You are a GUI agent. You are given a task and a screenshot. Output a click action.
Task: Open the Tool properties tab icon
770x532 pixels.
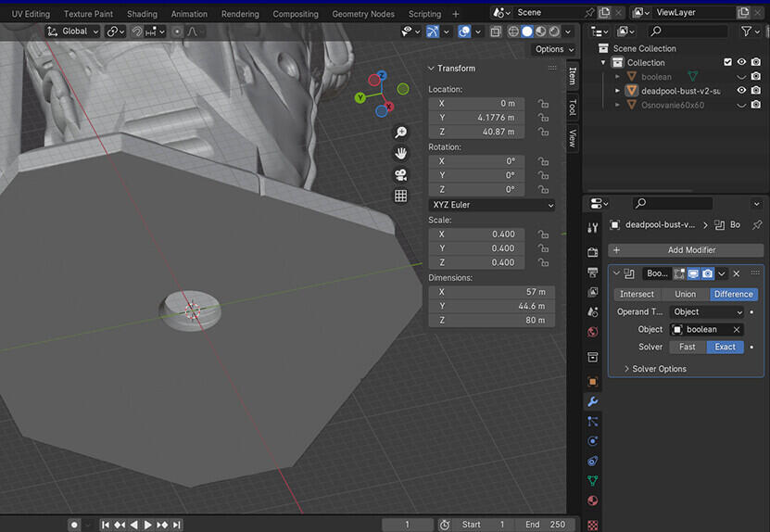point(593,227)
